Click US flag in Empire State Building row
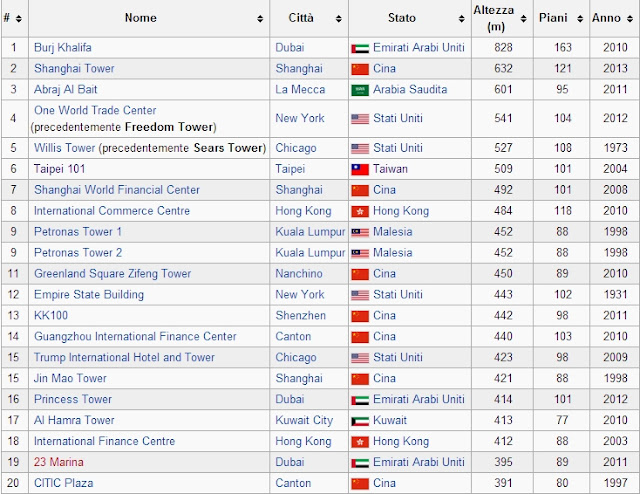 point(360,295)
